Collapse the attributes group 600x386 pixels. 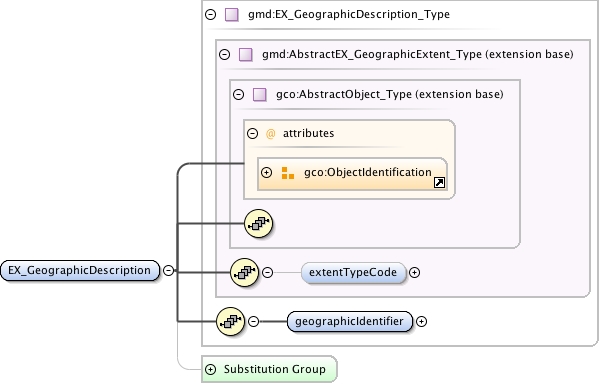coord(253,133)
